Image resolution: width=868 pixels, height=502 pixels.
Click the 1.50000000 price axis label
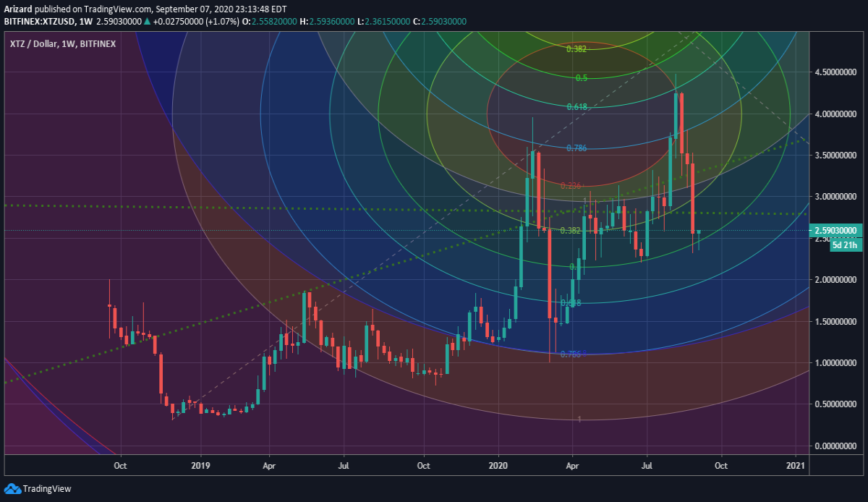838,321
